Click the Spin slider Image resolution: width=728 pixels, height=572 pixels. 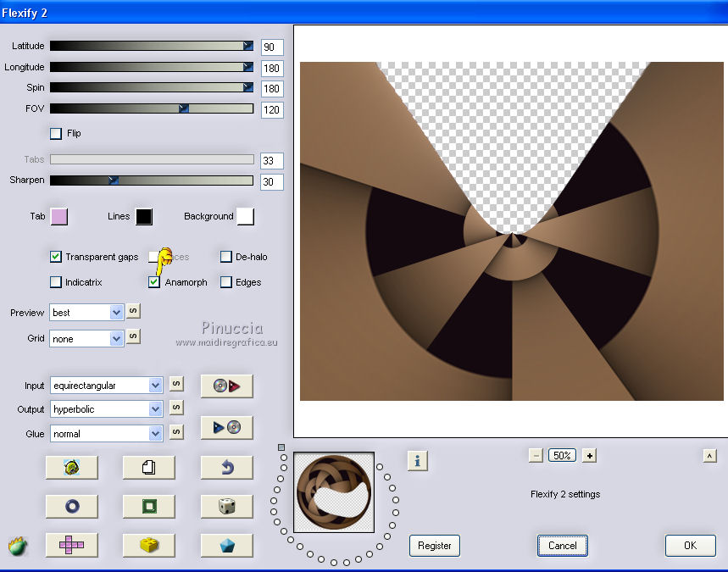coord(152,87)
